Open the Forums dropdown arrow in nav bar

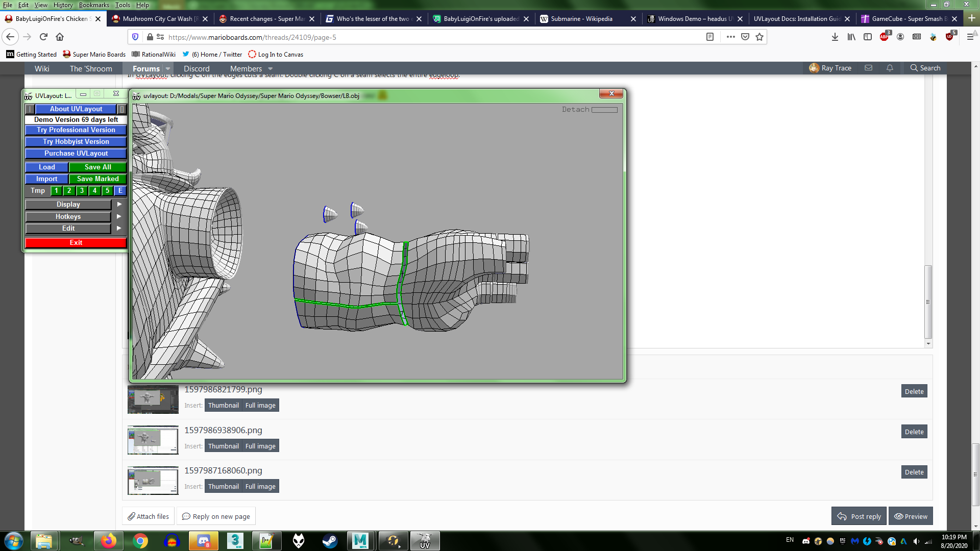tap(168, 69)
